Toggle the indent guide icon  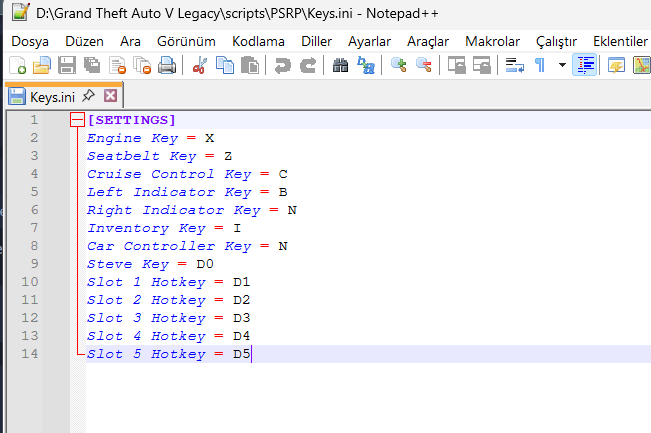585,65
